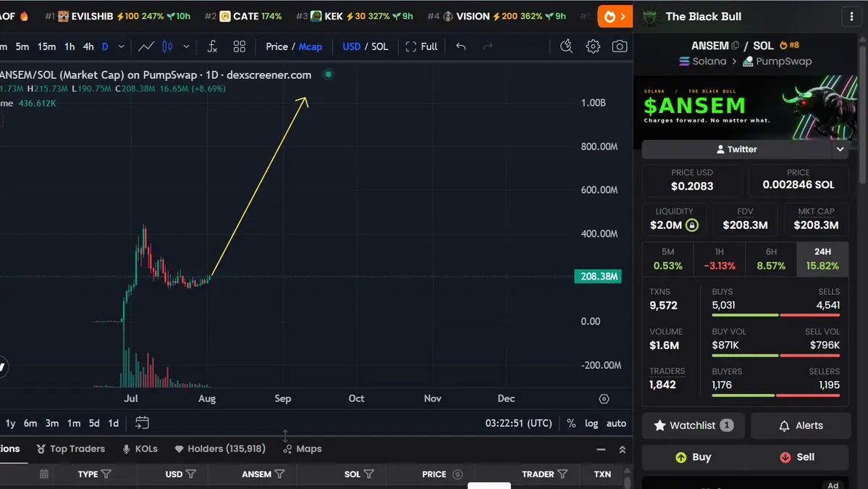Click the date column calendar icon

click(44, 474)
